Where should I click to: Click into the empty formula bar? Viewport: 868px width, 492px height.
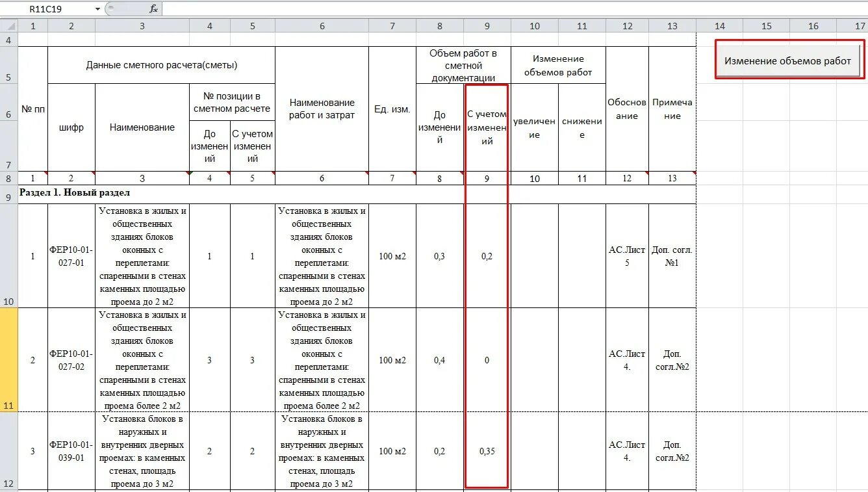point(515,8)
